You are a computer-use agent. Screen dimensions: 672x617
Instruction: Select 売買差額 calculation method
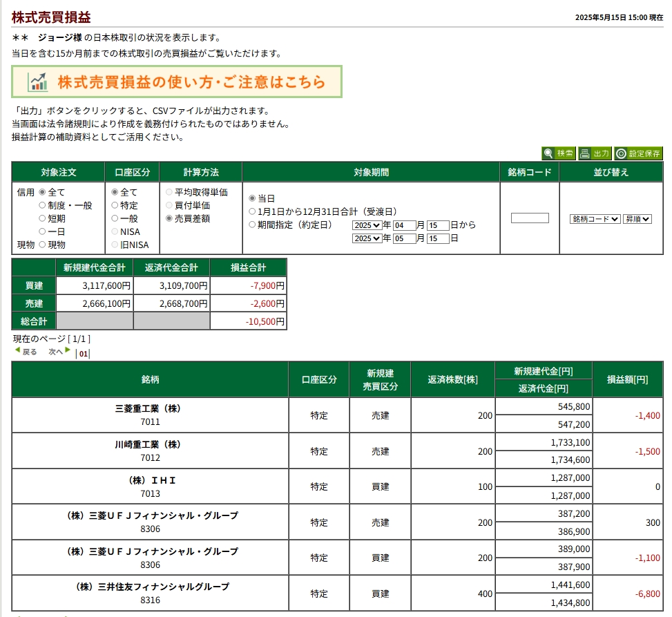(x=169, y=218)
